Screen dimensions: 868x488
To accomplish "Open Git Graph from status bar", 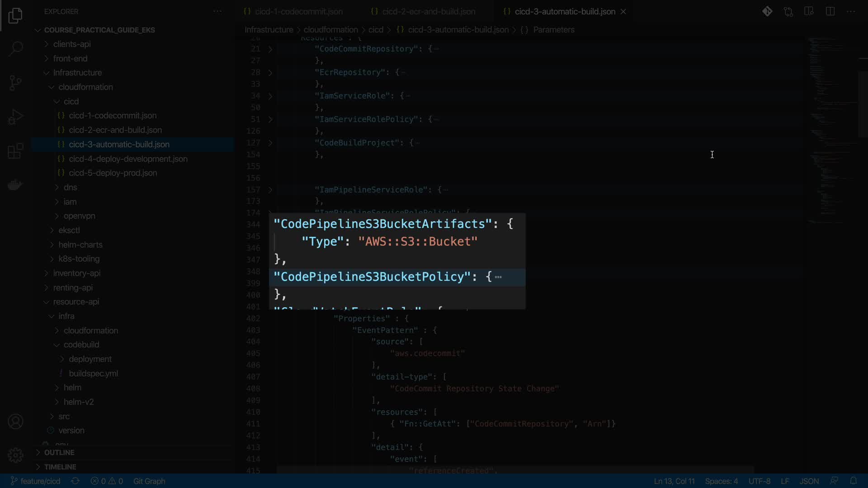I will pyautogui.click(x=149, y=481).
